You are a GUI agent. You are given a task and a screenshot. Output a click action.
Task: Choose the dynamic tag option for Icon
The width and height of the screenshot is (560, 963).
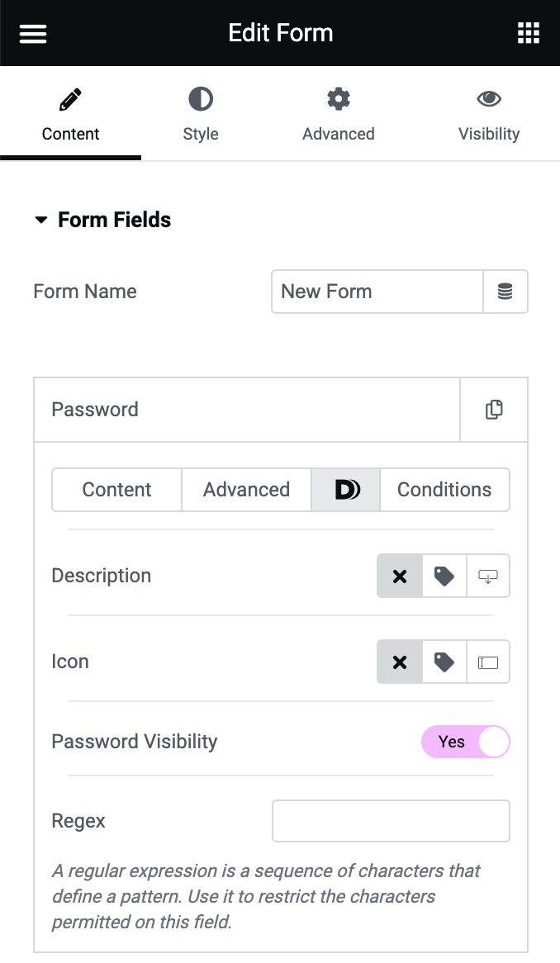click(x=444, y=662)
